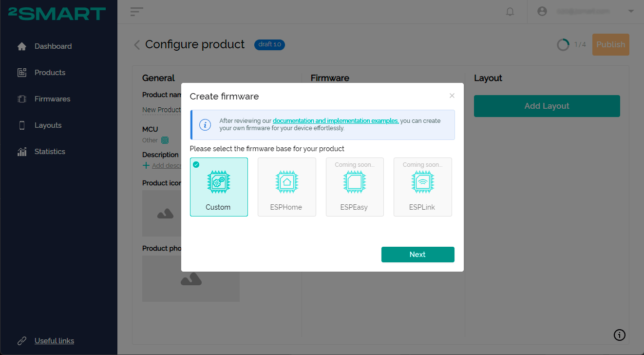Click the ESPHome house chip icon

[286, 183]
